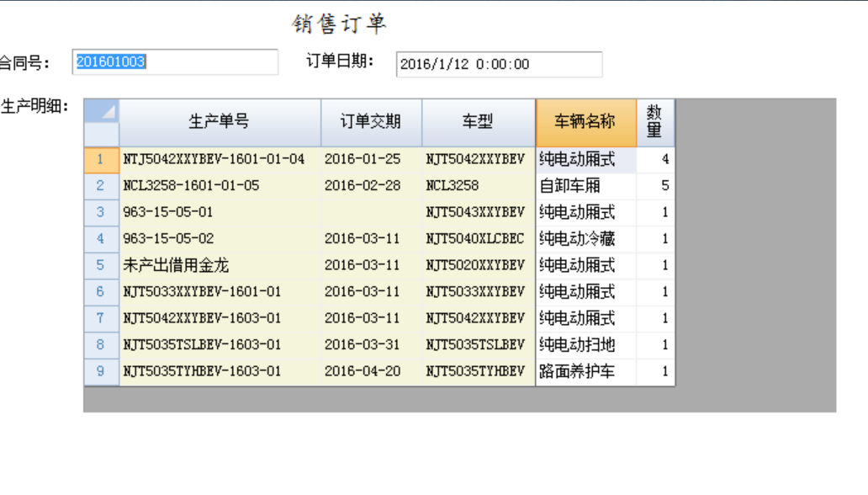Click 车辆名称 cell 纯电动冷藏
This screenshot has width=868, height=495.
point(586,239)
